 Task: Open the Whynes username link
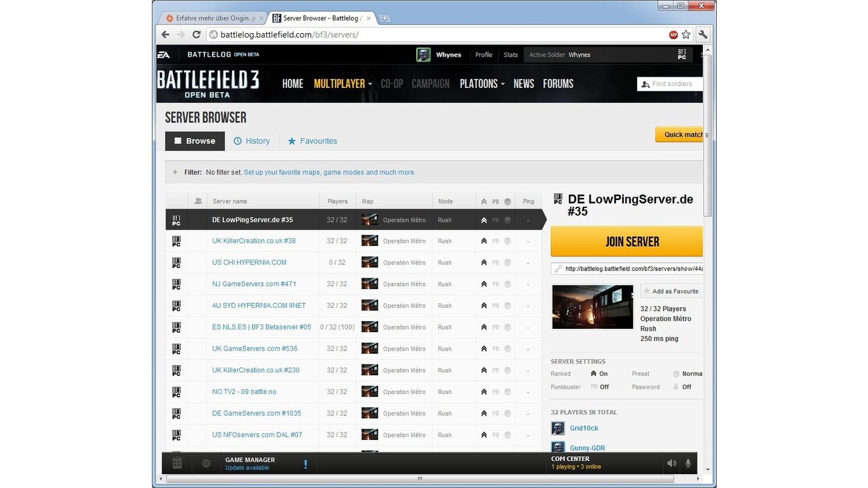coord(448,55)
